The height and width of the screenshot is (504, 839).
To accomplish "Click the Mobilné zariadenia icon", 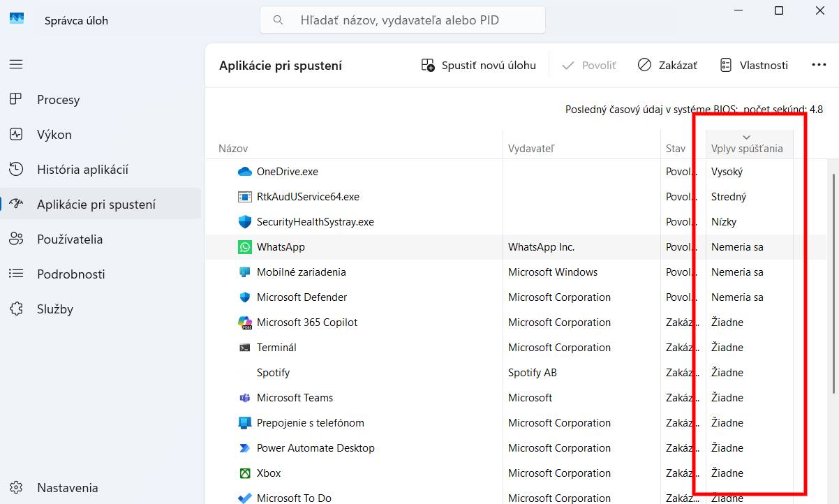I will 244,272.
